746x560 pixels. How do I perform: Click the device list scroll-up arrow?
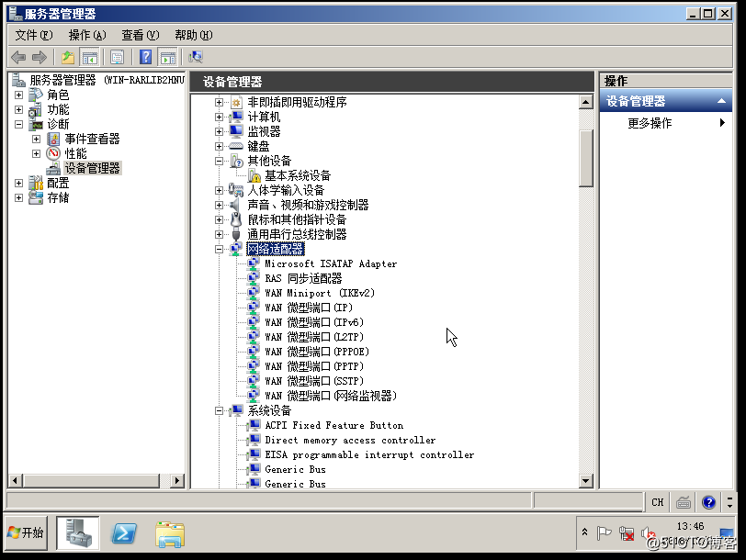[x=585, y=102]
